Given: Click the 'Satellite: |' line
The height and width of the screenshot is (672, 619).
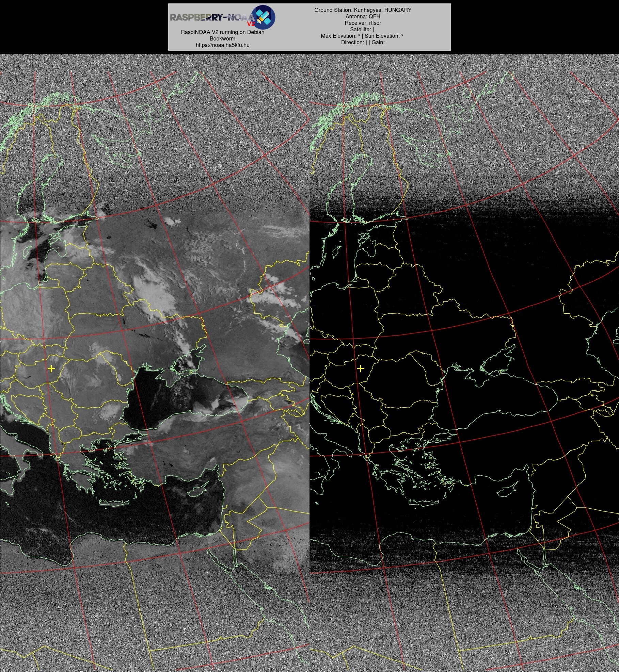Looking at the screenshot, I should tap(362, 29).
